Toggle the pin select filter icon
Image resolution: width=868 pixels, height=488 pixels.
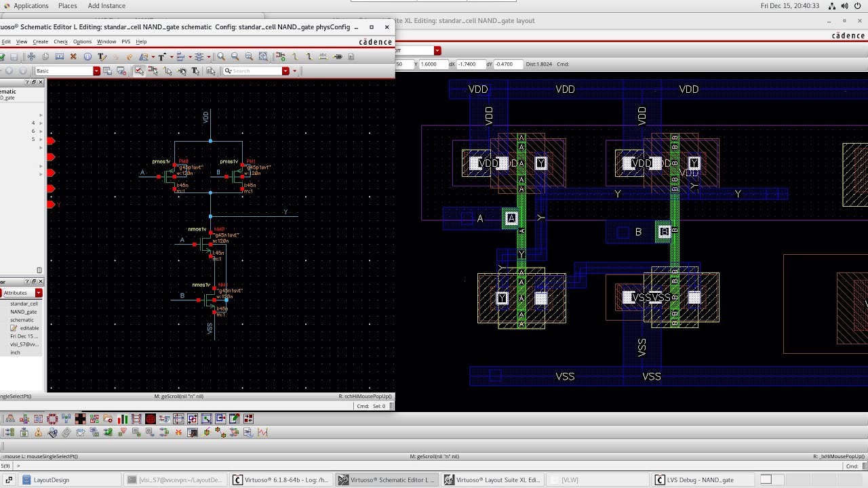coord(181,70)
